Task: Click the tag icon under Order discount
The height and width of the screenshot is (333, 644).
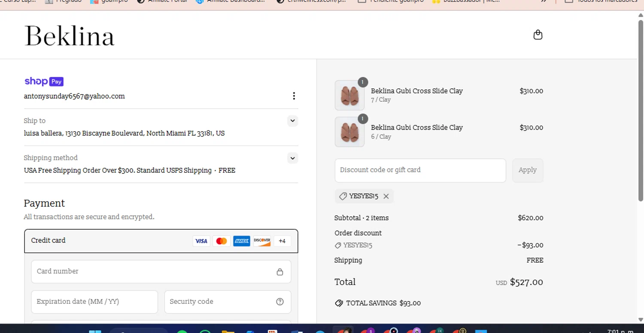Action: (338, 245)
